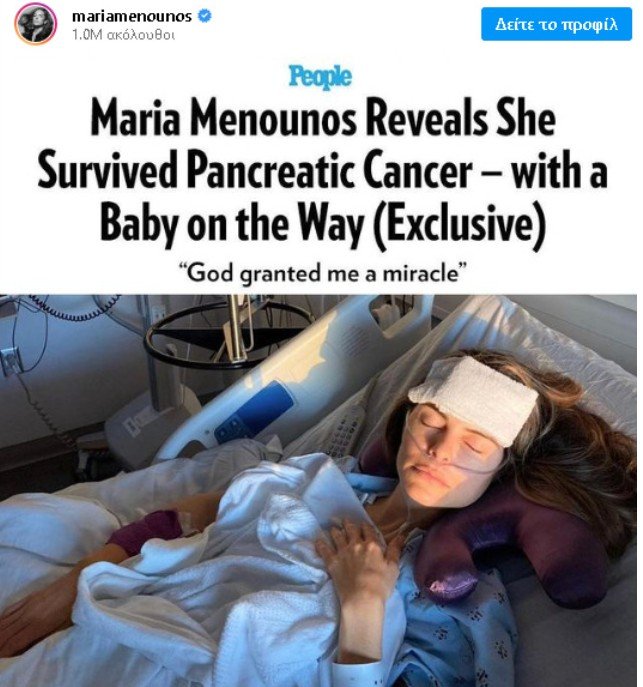Click the Δείτε το προφίλ button

556,24
